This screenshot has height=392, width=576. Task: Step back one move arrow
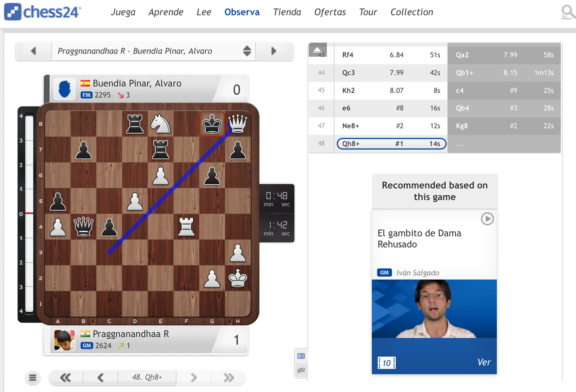100,378
